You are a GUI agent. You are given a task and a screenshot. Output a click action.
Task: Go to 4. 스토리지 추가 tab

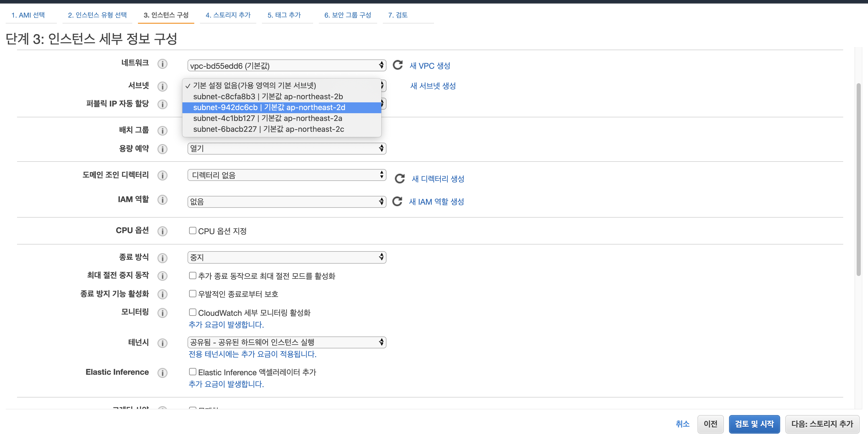(228, 15)
